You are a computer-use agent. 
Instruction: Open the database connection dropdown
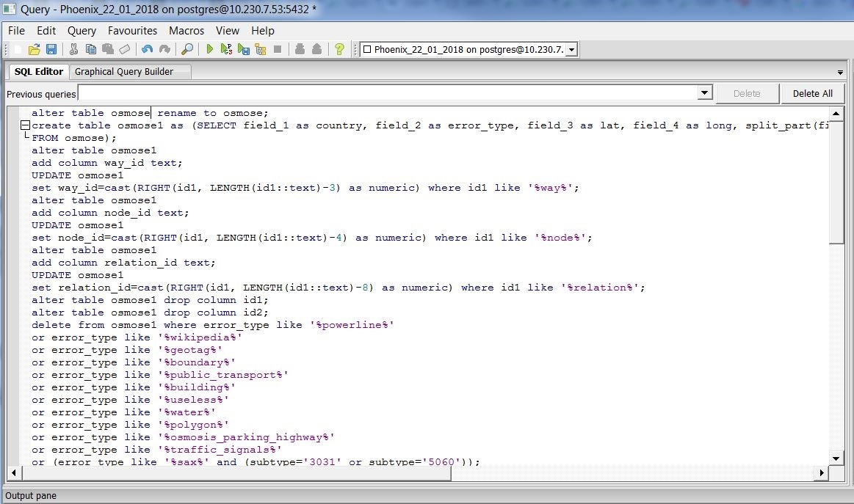[571, 49]
